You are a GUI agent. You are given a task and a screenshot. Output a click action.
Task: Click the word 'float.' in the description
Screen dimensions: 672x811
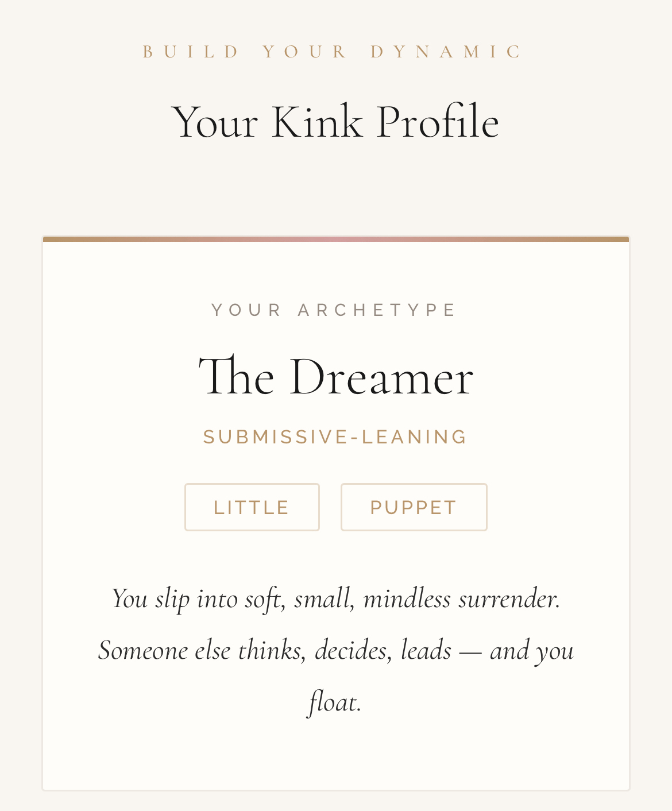tap(335, 702)
